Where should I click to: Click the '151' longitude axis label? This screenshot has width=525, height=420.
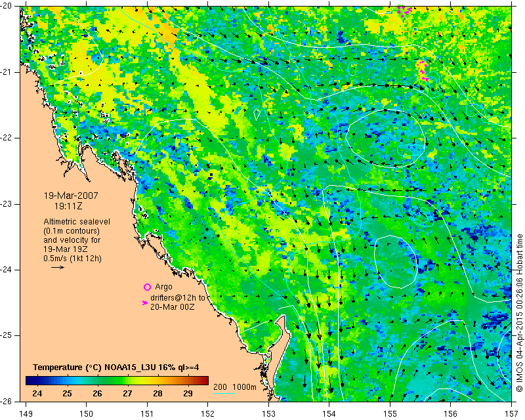[147, 413]
